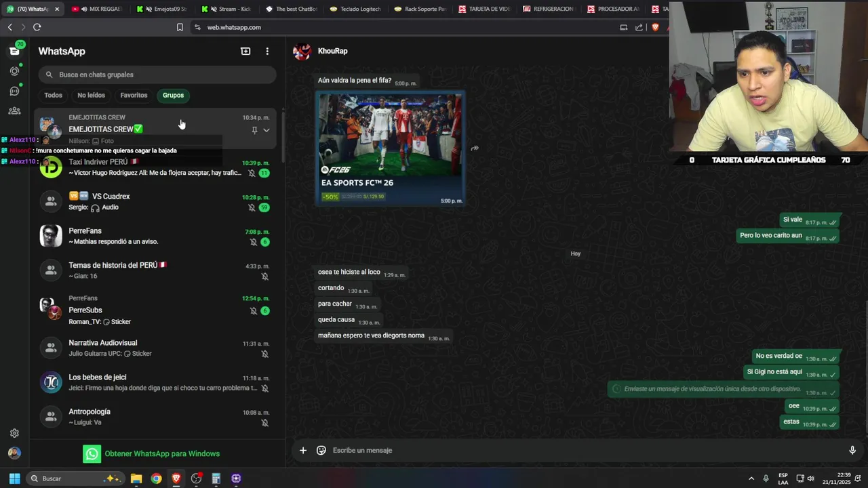Open the Windows Start menu
Screen dimensions: 868x488
click(14, 479)
